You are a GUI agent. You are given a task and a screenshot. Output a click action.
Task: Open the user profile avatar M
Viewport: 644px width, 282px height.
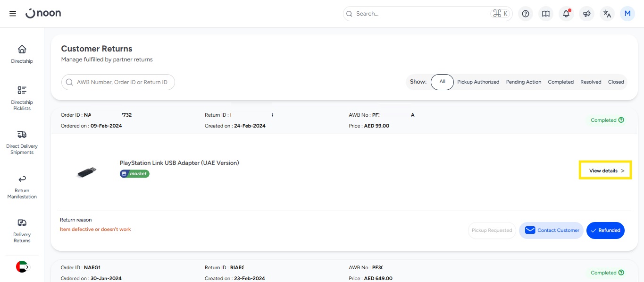click(627, 14)
